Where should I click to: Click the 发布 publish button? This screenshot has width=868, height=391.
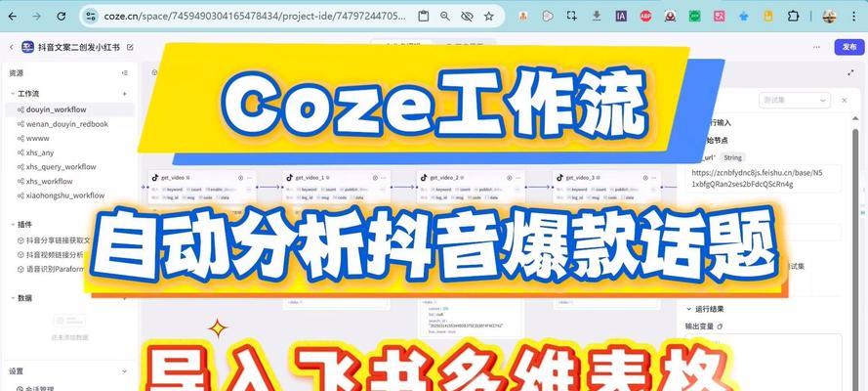pos(849,47)
